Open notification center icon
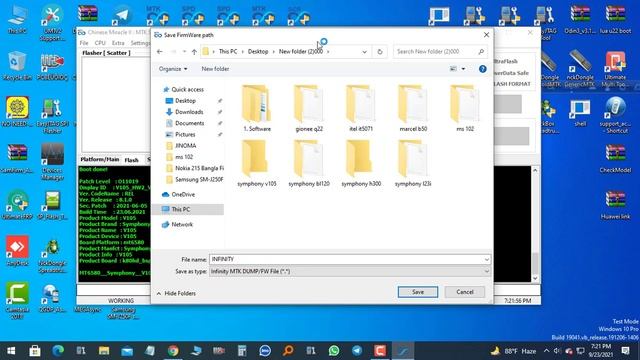 (x=625, y=351)
